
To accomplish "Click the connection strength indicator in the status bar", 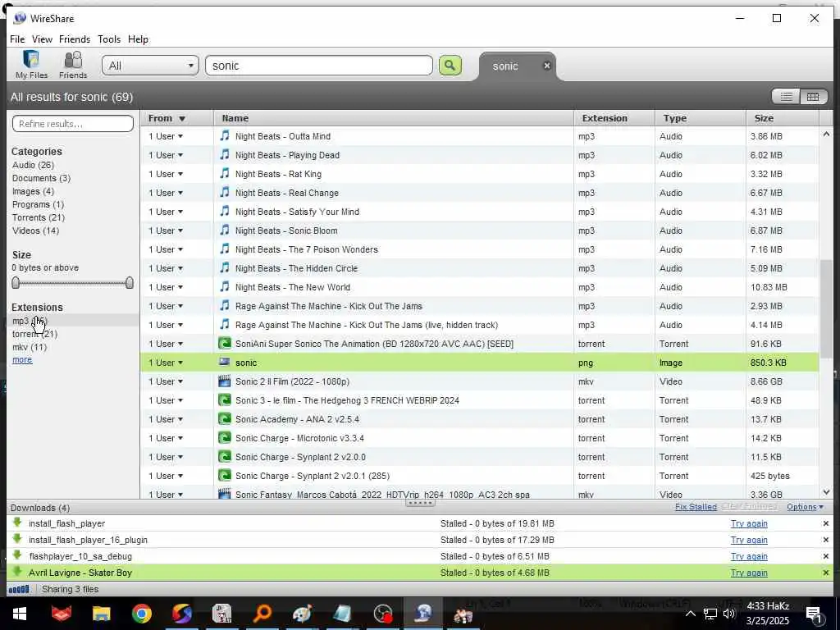I will pyautogui.click(x=19, y=589).
